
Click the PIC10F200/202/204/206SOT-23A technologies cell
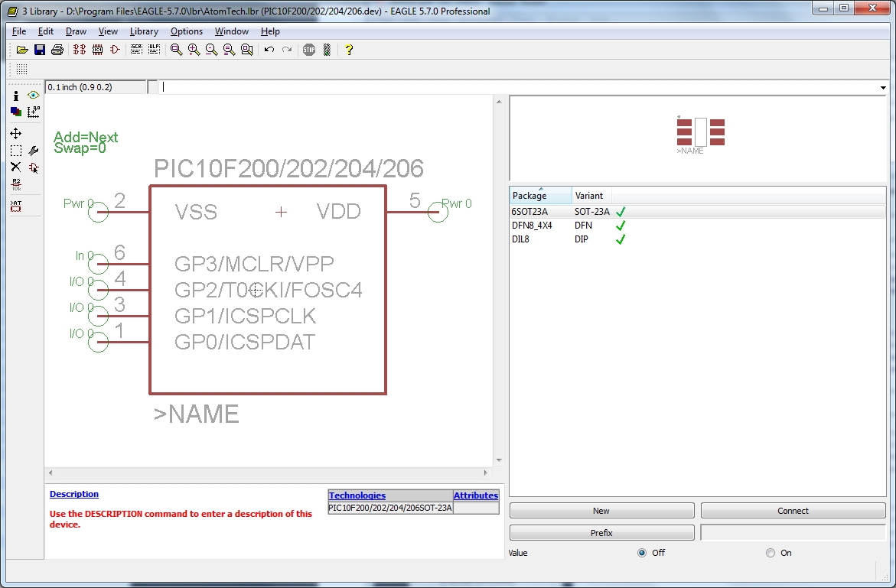pos(390,508)
